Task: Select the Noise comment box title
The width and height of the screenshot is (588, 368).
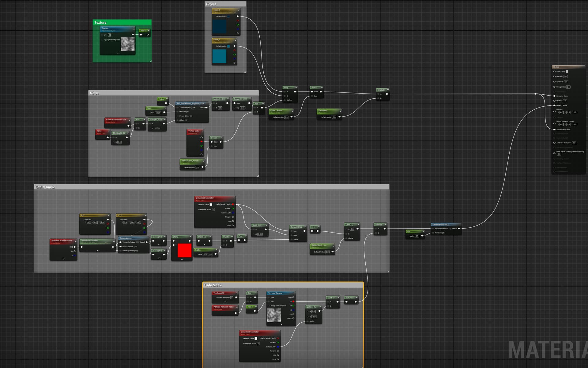Action: click(x=94, y=93)
